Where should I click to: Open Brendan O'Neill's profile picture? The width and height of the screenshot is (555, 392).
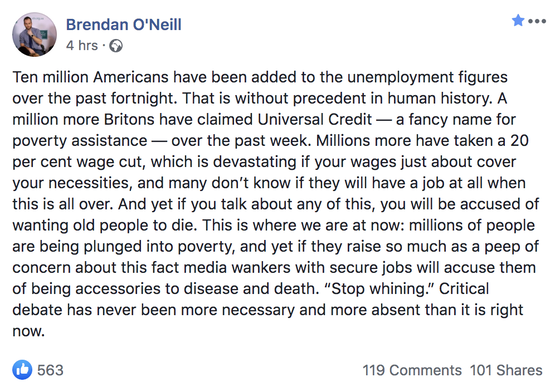click(34, 34)
